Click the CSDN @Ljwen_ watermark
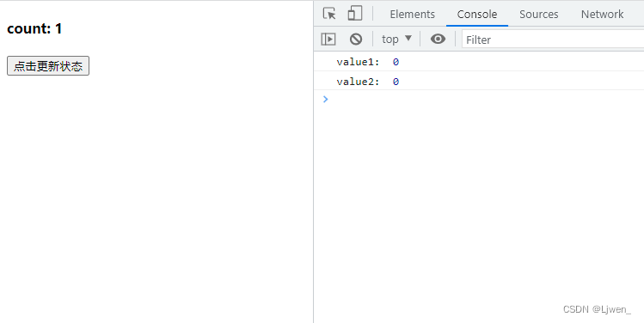The width and height of the screenshot is (644, 323). point(597,309)
